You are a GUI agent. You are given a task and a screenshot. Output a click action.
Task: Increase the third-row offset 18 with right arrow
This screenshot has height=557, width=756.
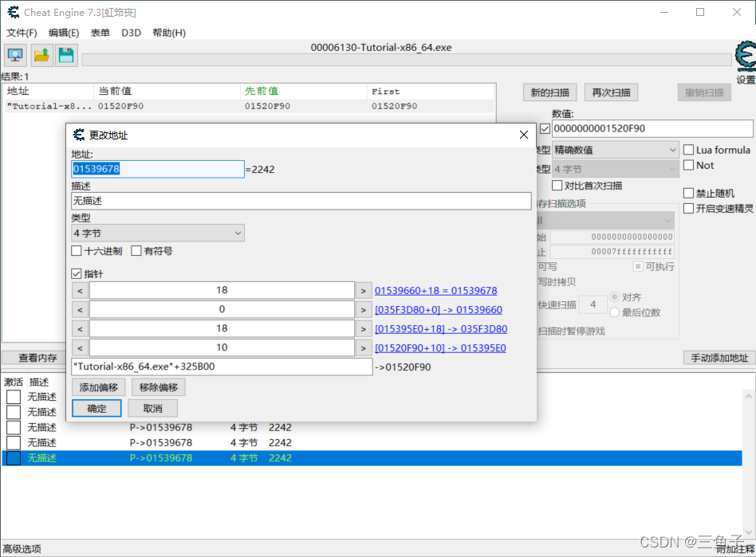click(364, 328)
